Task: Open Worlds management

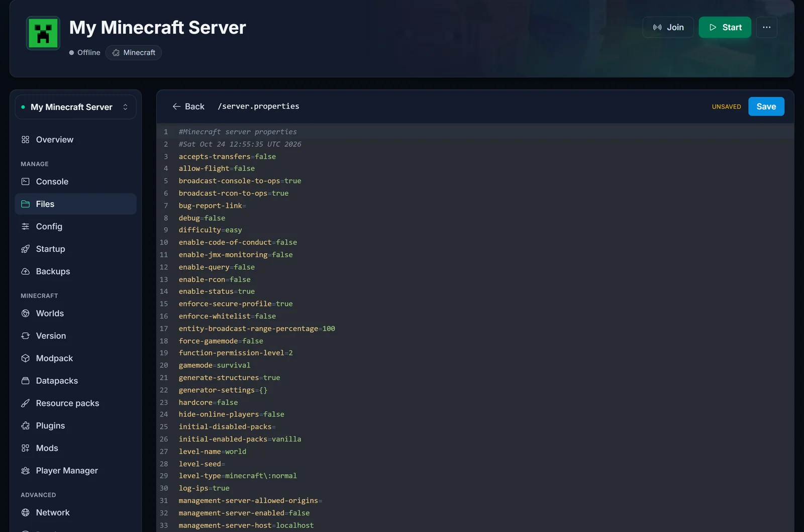Action: (75, 313)
